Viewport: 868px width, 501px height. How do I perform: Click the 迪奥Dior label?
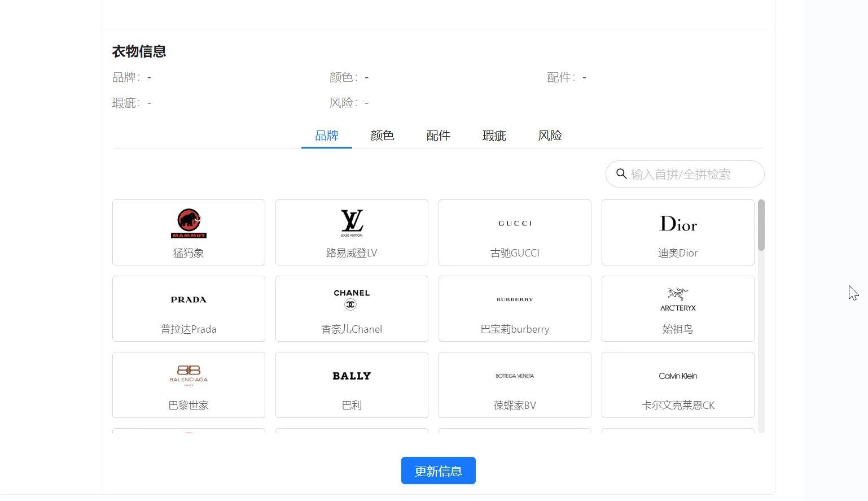click(x=678, y=253)
